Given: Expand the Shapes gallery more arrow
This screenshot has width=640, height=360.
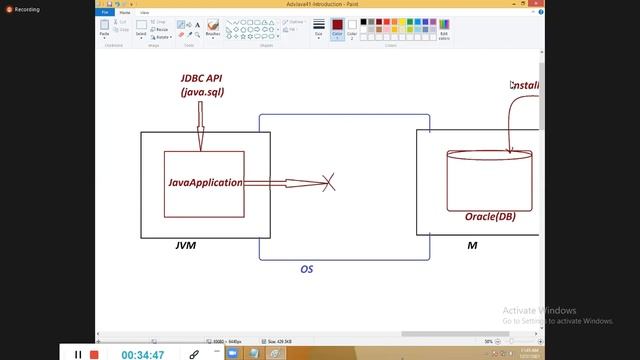Looking at the screenshot, I should pos(278,37).
